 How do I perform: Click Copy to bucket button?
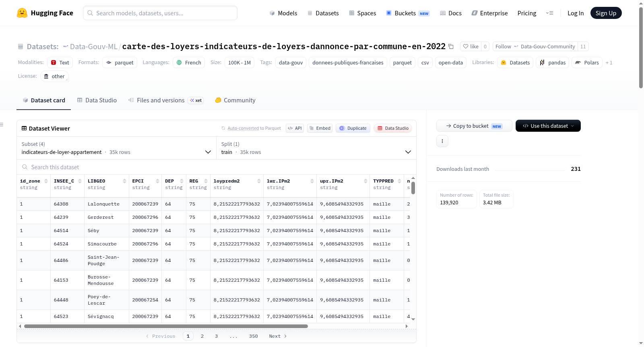point(474,126)
